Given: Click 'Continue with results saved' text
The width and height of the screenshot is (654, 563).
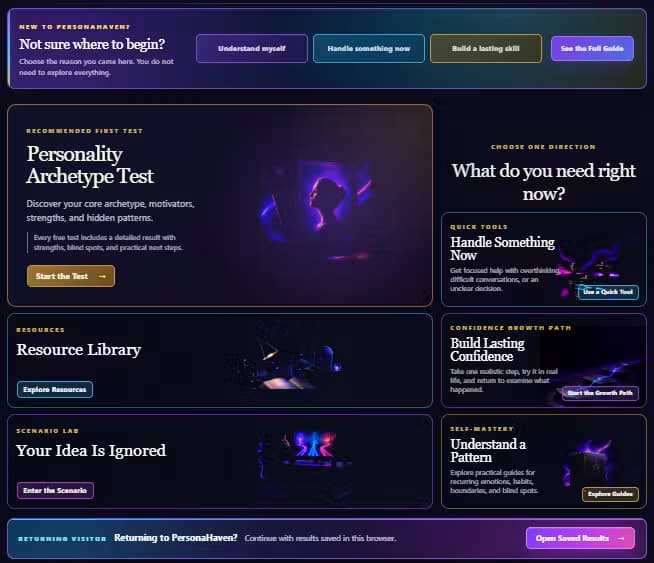Looking at the screenshot, I should [x=320, y=538].
